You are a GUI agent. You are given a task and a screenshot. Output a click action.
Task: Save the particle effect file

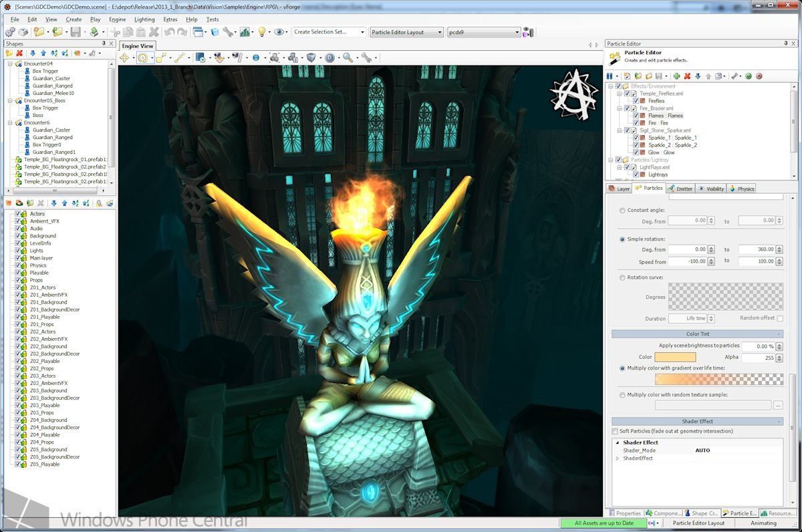660,76
